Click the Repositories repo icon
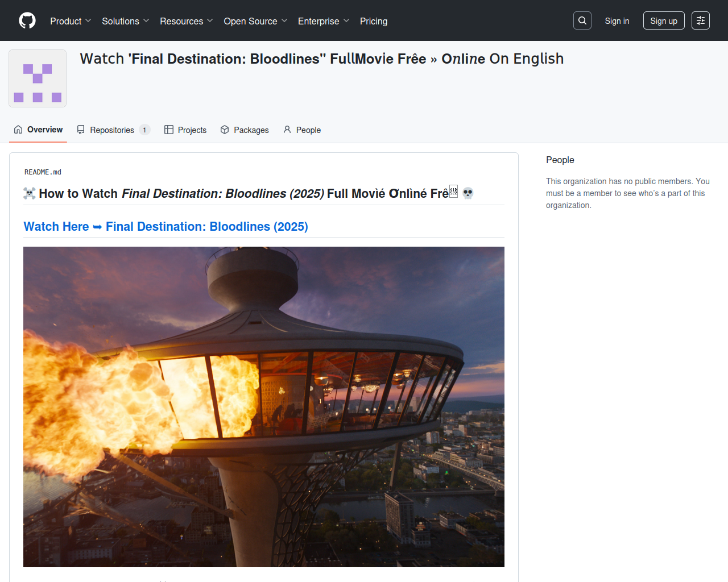This screenshot has width=728, height=582. click(81, 130)
